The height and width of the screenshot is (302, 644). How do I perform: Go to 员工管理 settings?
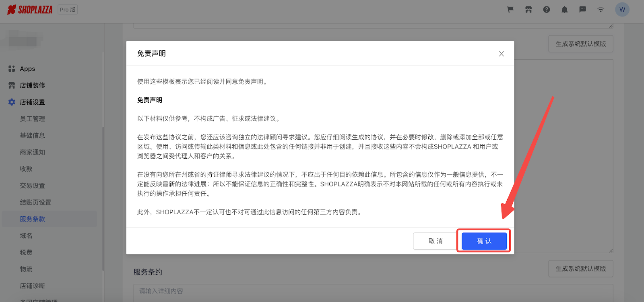(x=33, y=119)
